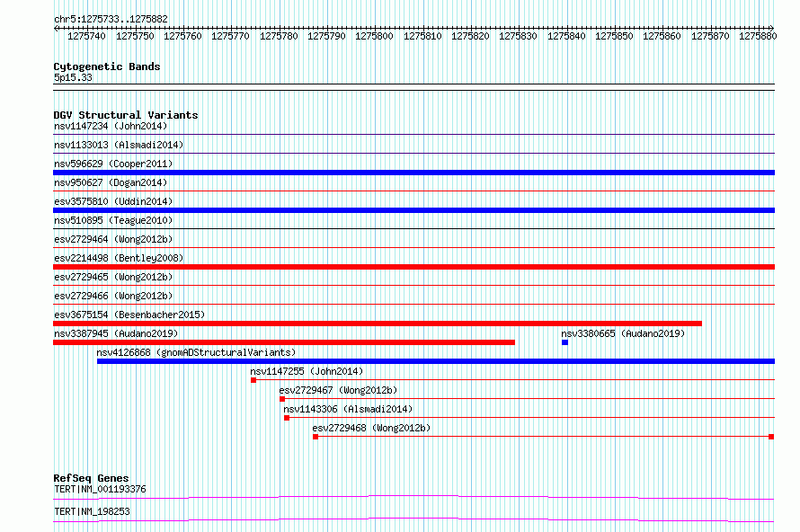Click ruler position 1275810
Viewport: 800px width, 532px height.
point(422,36)
